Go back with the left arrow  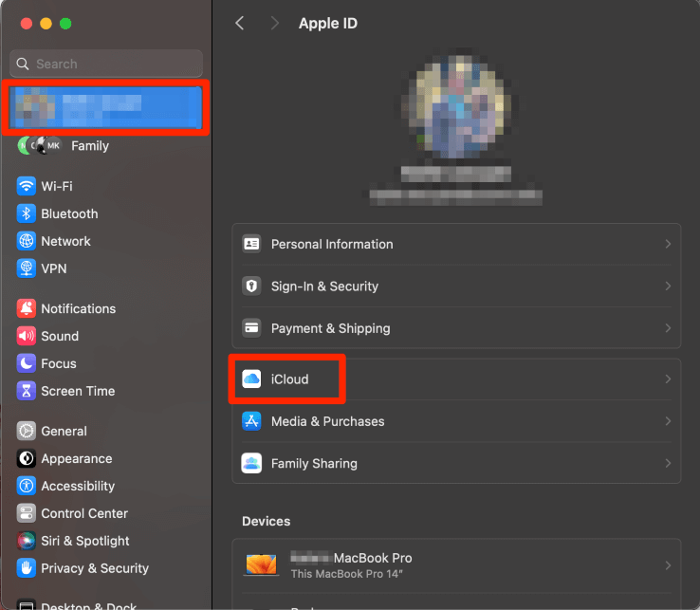(x=240, y=23)
